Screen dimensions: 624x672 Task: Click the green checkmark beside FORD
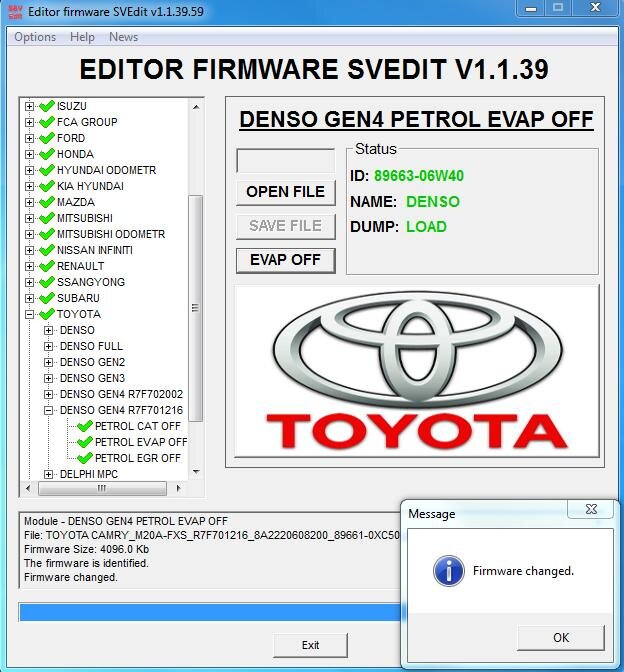click(x=47, y=138)
